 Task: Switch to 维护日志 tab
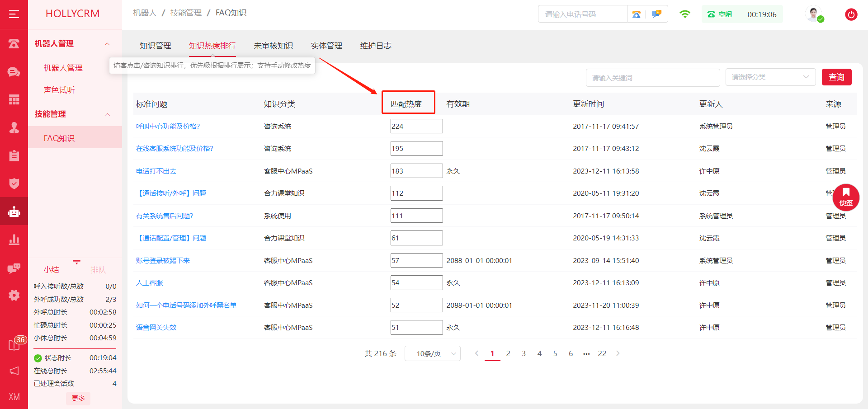376,46
